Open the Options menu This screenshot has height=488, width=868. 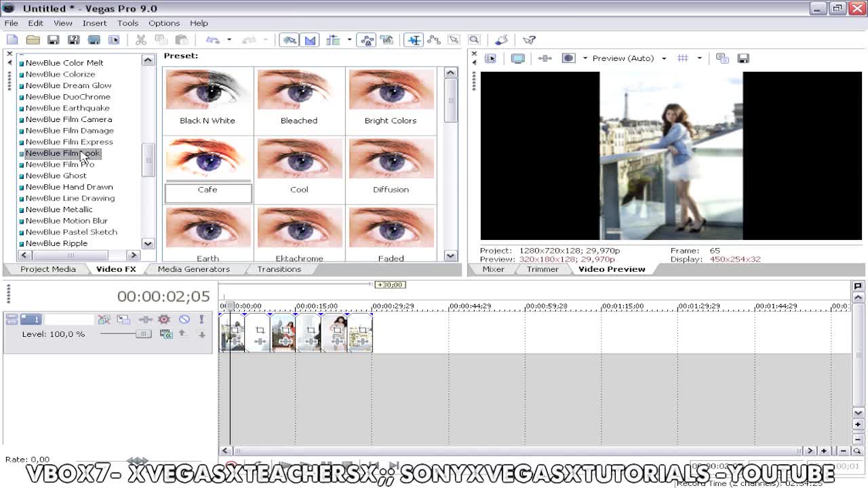tap(164, 23)
